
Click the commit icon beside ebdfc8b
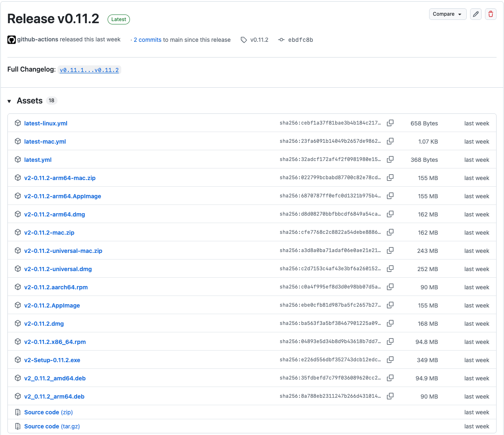pyautogui.click(x=281, y=39)
